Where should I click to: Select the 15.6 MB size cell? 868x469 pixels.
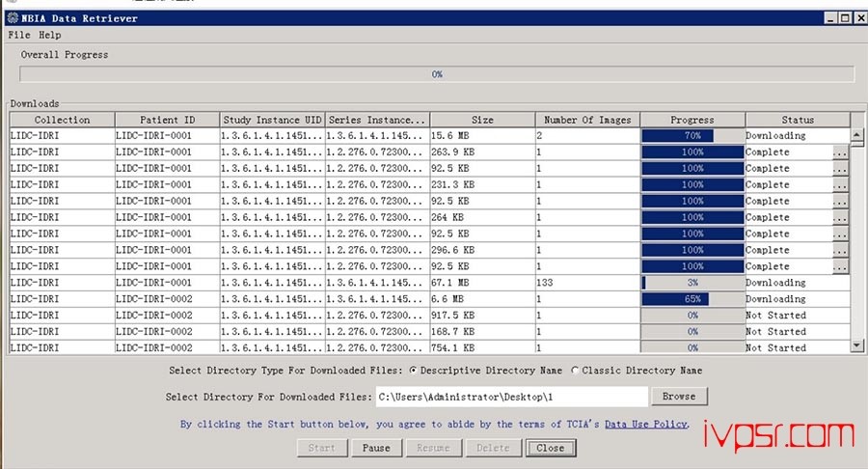click(x=483, y=136)
